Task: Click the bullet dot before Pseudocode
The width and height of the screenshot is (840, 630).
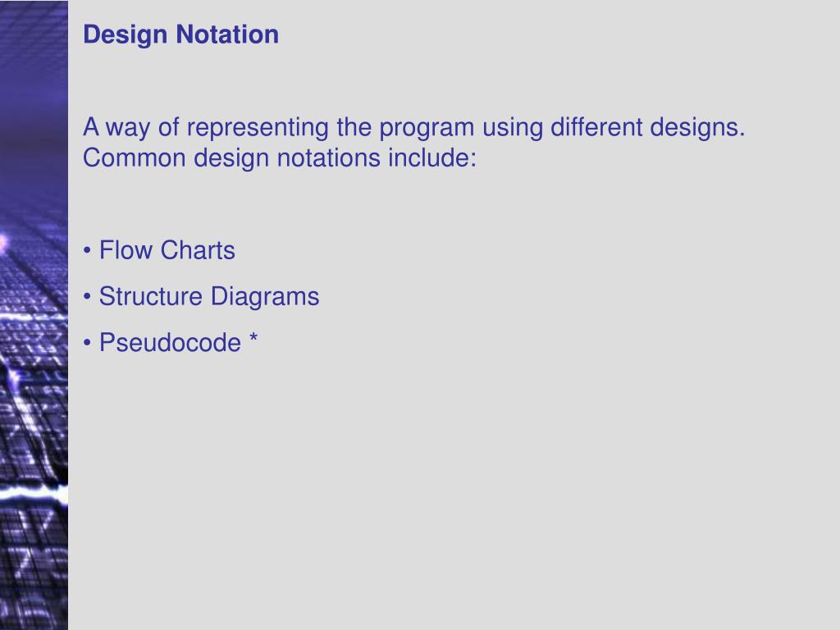Action: 87,344
